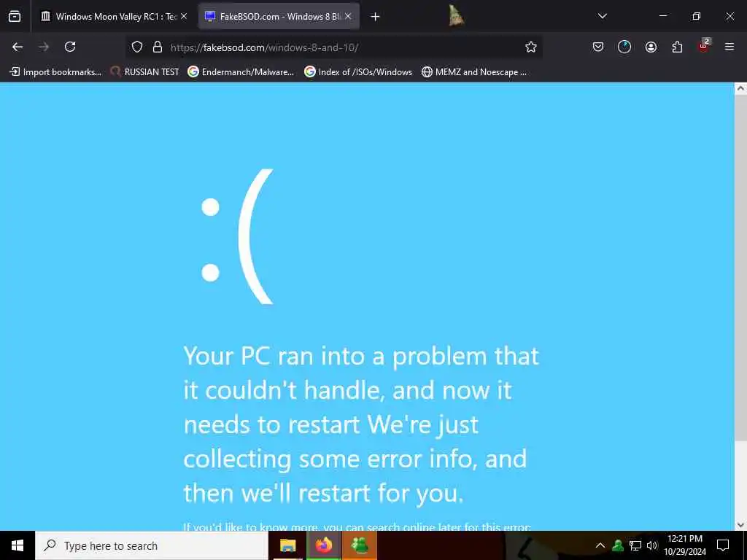Open the tracking protection shield icon
Viewport: 747px width, 560px height.
click(137, 47)
